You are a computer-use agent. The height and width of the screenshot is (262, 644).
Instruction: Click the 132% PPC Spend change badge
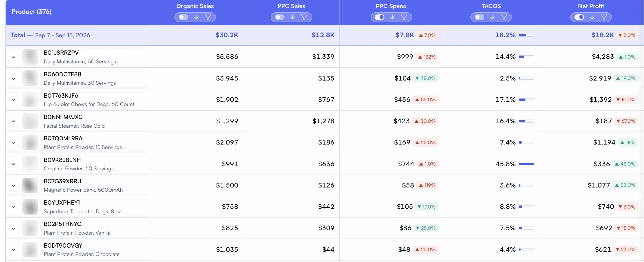click(x=427, y=57)
